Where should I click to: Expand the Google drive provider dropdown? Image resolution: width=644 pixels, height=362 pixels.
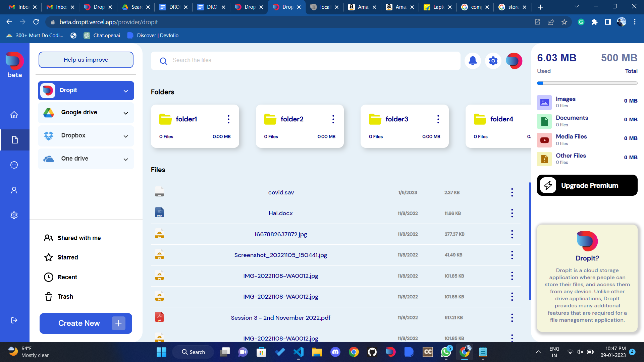(126, 113)
